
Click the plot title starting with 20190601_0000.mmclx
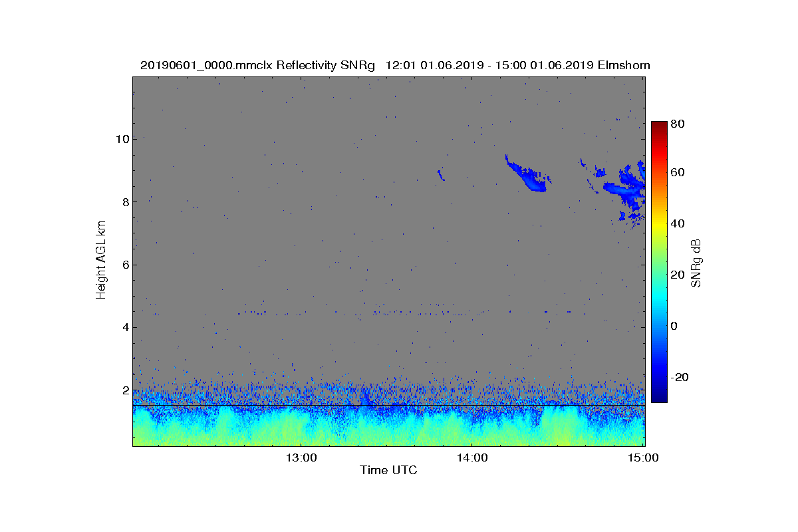pyautogui.click(x=395, y=65)
